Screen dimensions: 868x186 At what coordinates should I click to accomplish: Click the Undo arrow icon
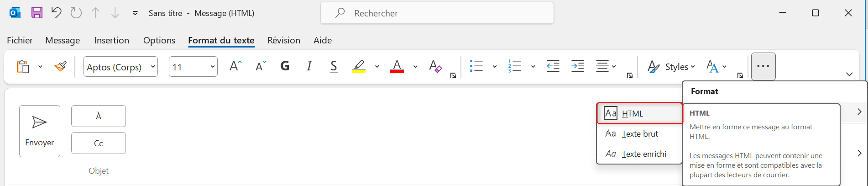56,13
